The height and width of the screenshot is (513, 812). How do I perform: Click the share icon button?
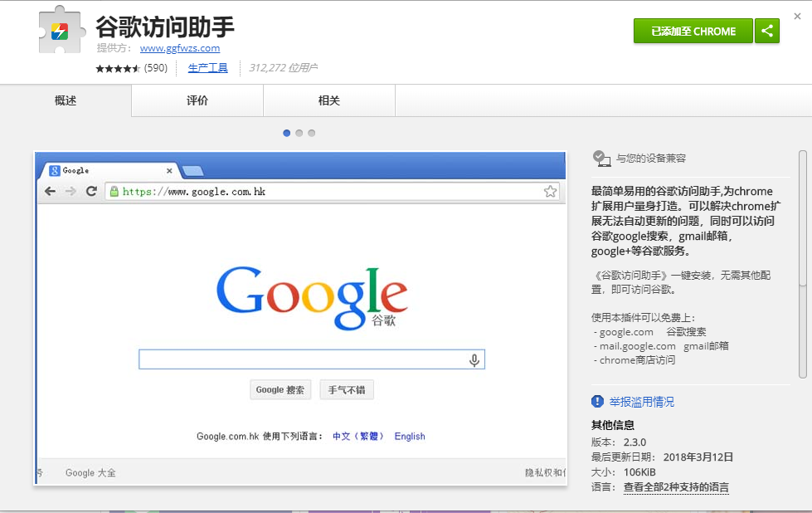click(x=767, y=31)
